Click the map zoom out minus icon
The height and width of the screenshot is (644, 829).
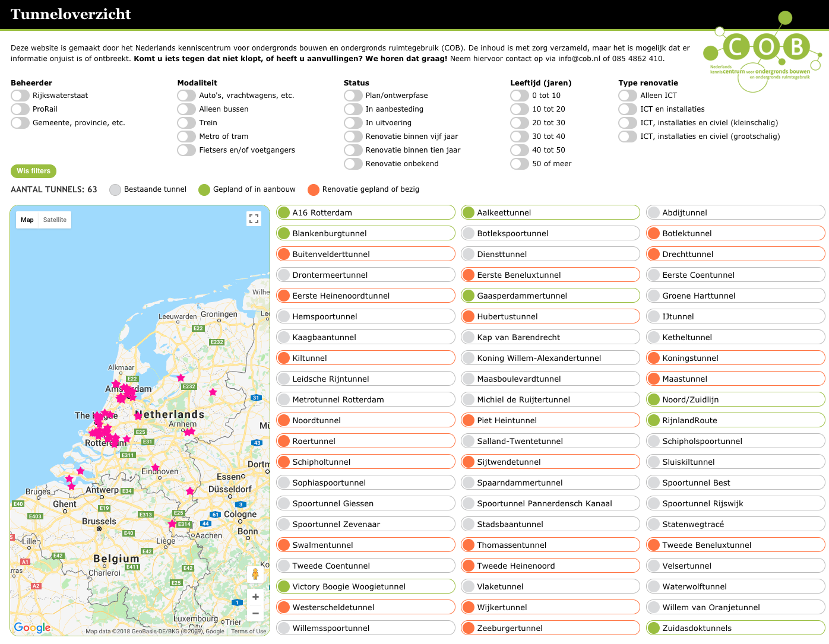click(255, 614)
